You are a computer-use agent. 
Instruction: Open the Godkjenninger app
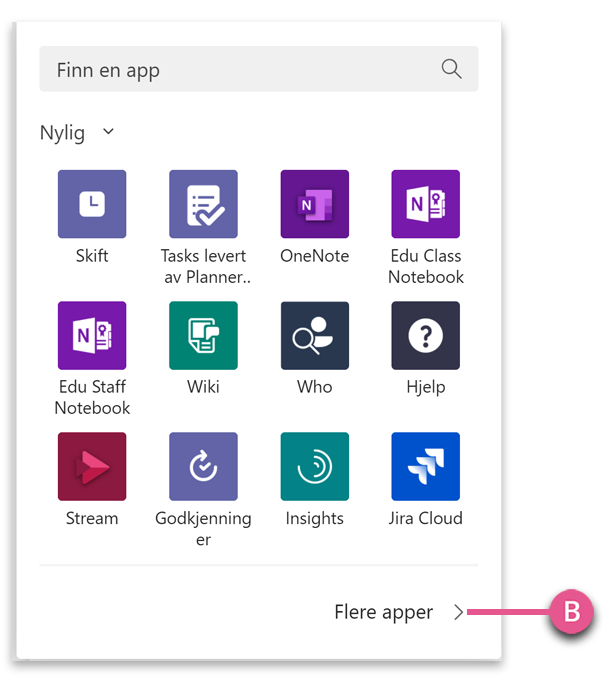[x=203, y=466]
